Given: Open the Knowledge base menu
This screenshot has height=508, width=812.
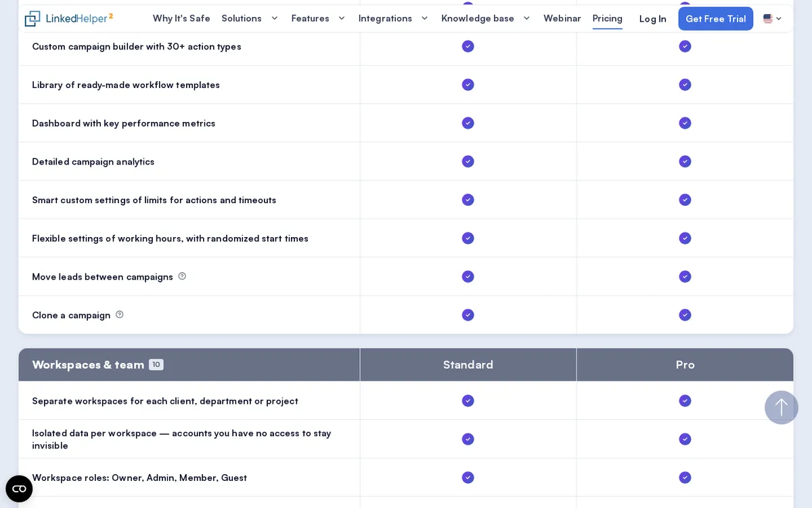Looking at the screenshot, I should tap(478, 18).
